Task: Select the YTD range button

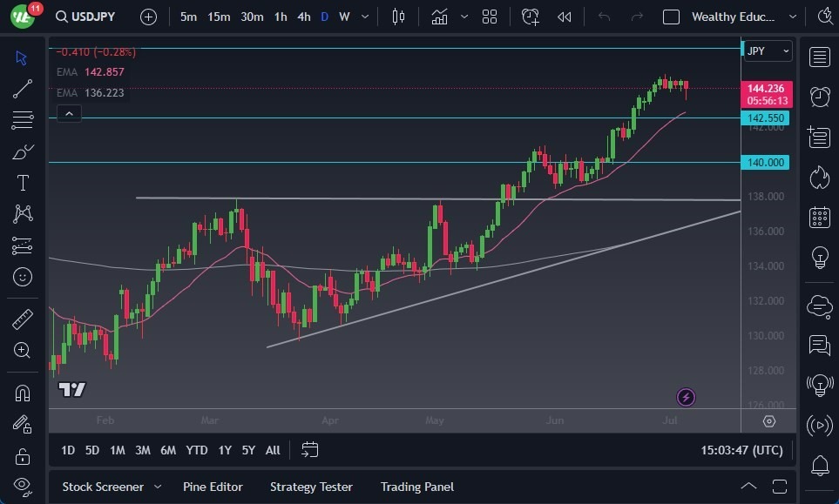Action: pyautogui.click(x=196, y=450)
